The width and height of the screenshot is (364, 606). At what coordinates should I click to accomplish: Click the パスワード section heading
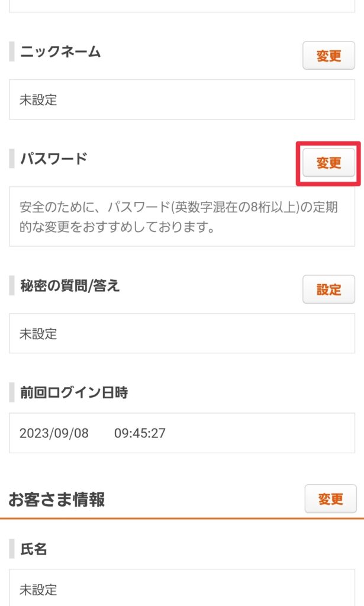[x=53, y=159]
